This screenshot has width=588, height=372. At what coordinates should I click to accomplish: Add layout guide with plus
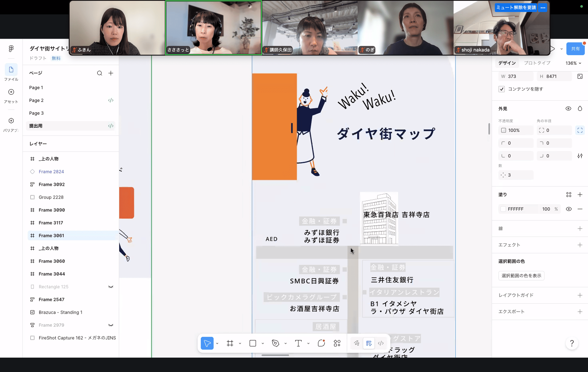tap(580, 295)
